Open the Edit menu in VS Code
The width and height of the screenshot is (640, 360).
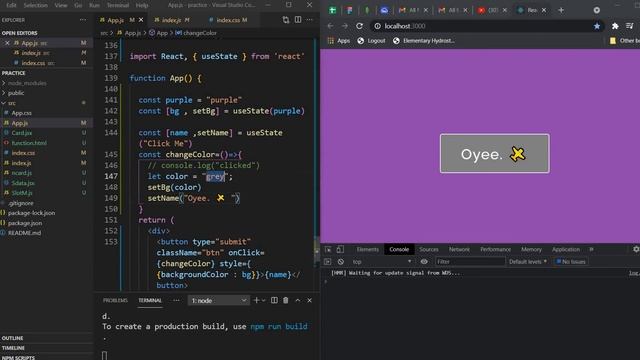(x=11, y=5)
